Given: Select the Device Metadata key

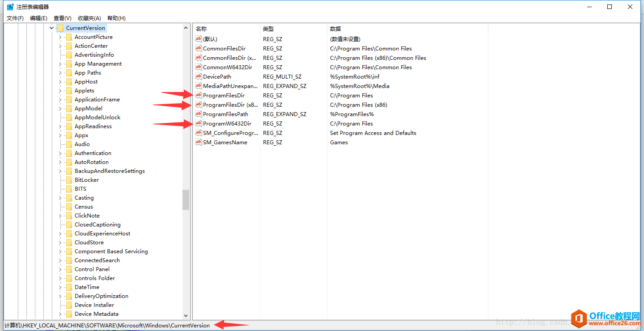Looking at the screenshot, I should pos(97,314).
